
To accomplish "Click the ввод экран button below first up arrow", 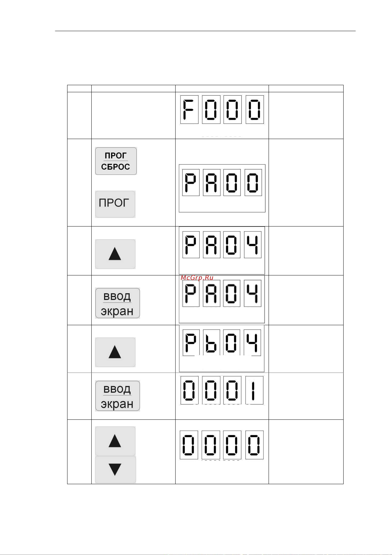I will (117, 303).
